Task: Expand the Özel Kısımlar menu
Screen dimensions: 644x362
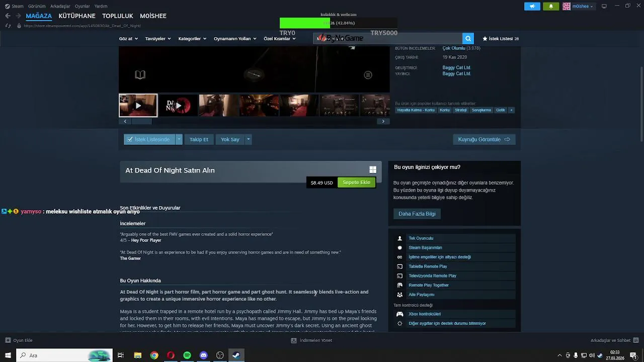Action: [280, 39]
